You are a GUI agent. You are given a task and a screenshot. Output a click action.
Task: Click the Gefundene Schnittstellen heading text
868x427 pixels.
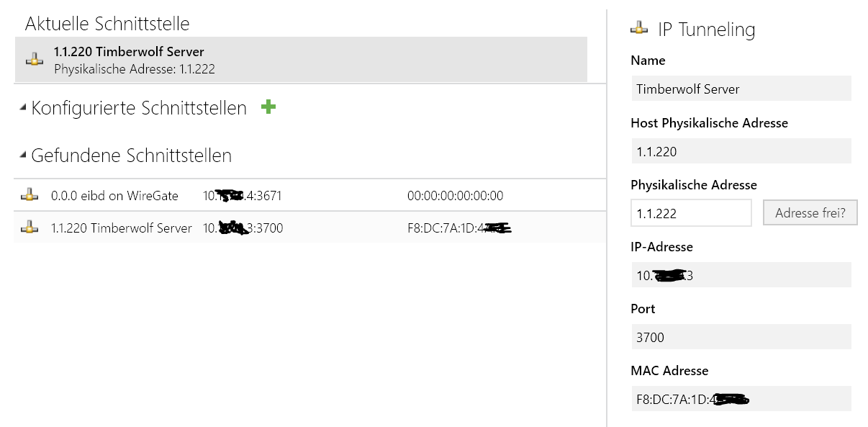coord(132,155)
